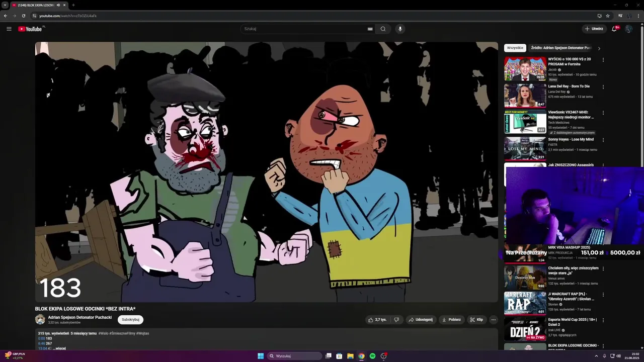Open ViewSonic VX2467-MHD video thumbnail
The image size is (644, 362).
(525, 122)
